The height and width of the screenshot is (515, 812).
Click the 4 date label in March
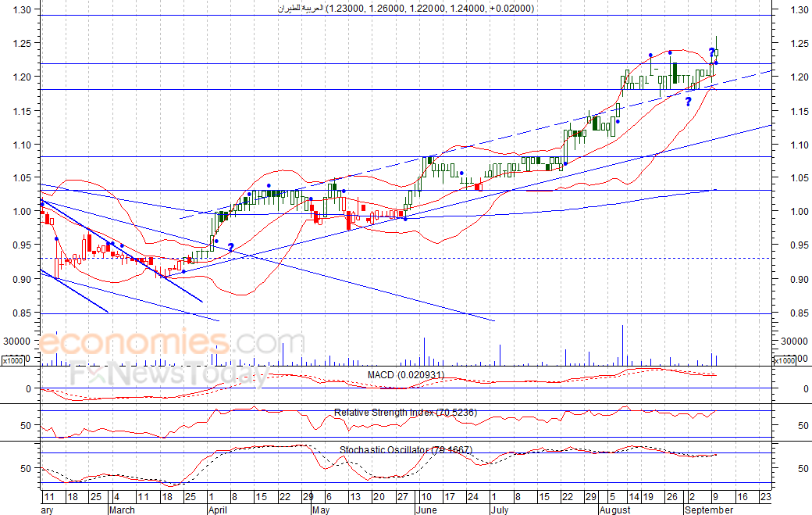pos(116,497)
